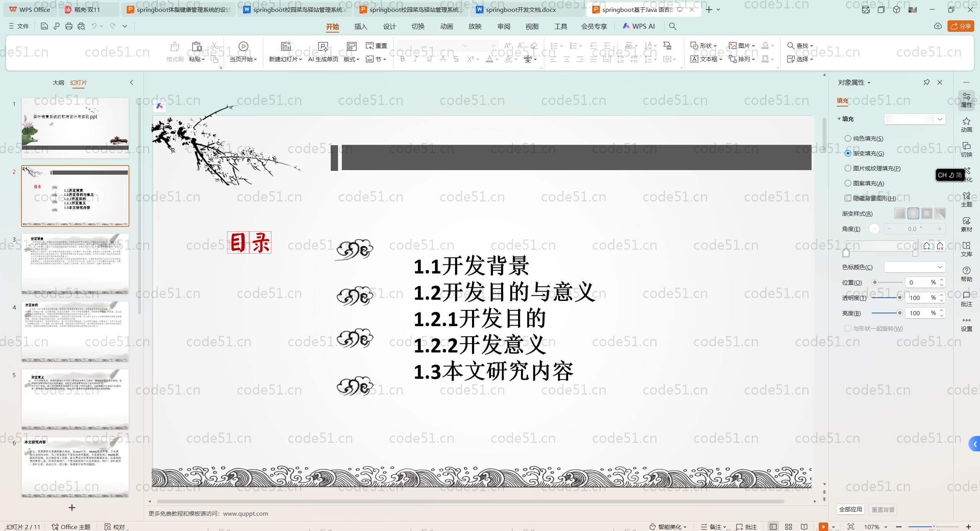Pin the 对象属性 panel
Screen dimensions: 980x531
point(926,82)
